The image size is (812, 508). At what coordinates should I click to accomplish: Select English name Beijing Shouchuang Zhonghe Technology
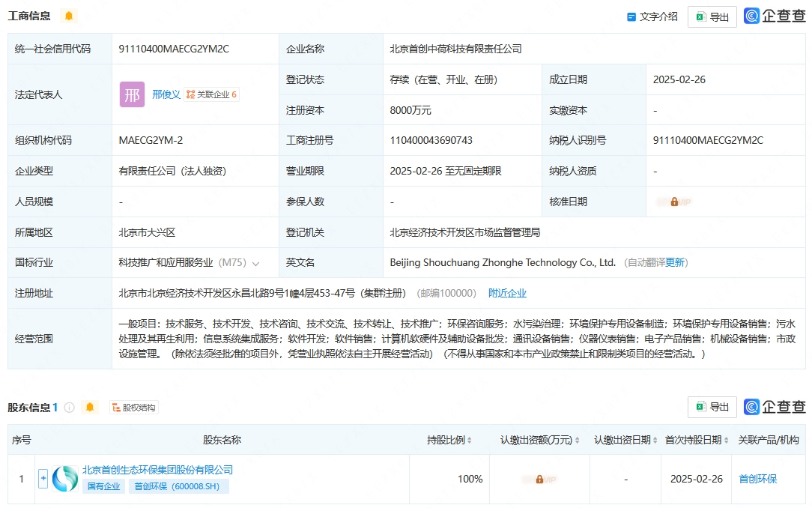tap(503, 262)
